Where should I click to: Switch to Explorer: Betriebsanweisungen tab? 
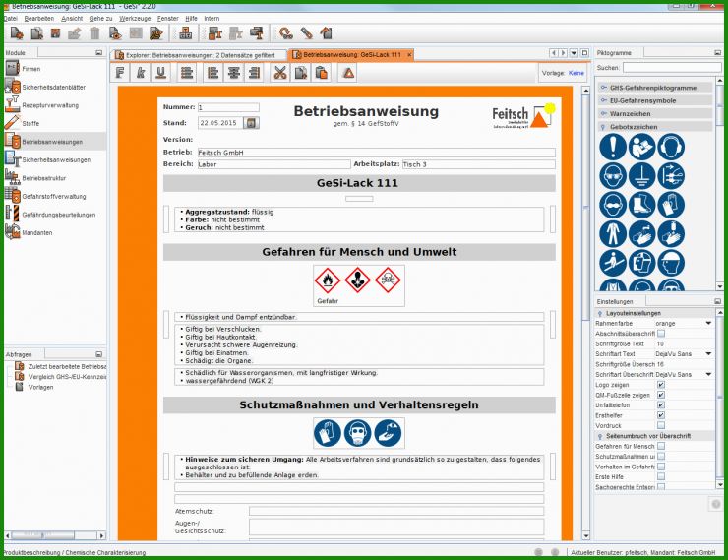tap(199, 55)
